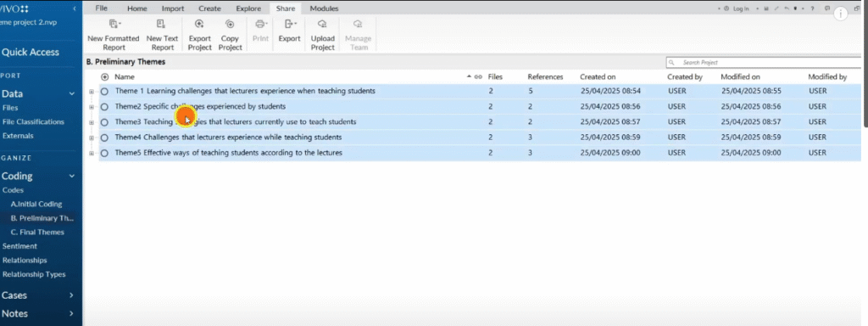The width and height of the screenshot is (868, 326).
Task: Switch to the Create tab
Action: click(209, 8)
